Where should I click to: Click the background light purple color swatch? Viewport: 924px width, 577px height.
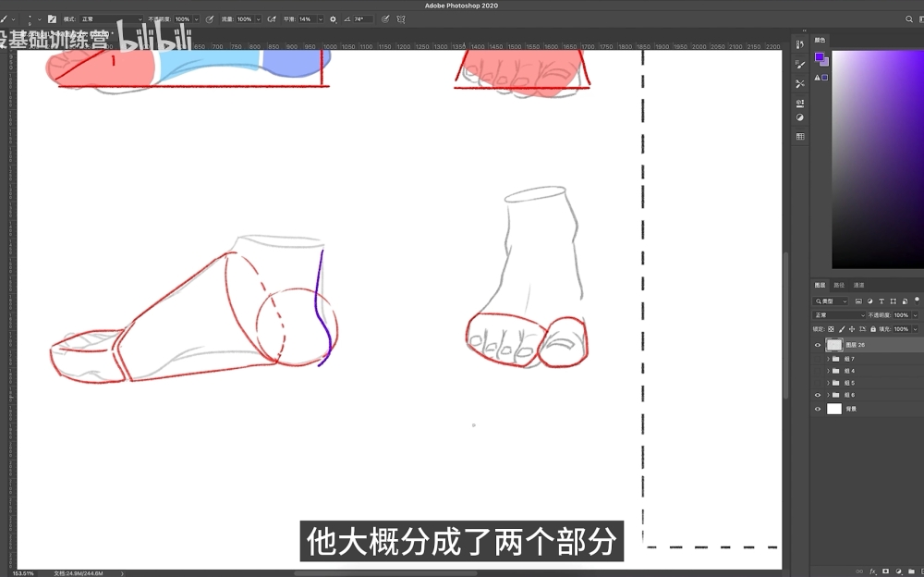(x=825, y=63)
